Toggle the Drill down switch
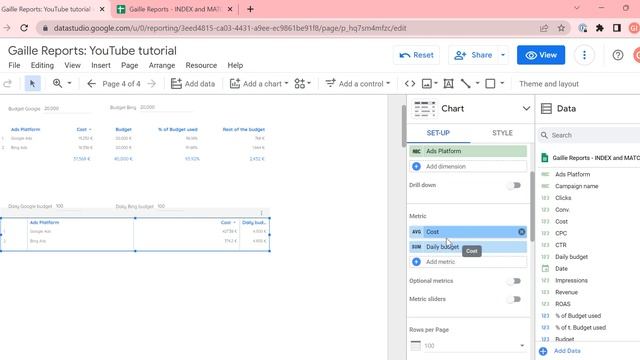The height and width of the screenshot is (360, 640). pyautogui.click(x=515, y=185)
